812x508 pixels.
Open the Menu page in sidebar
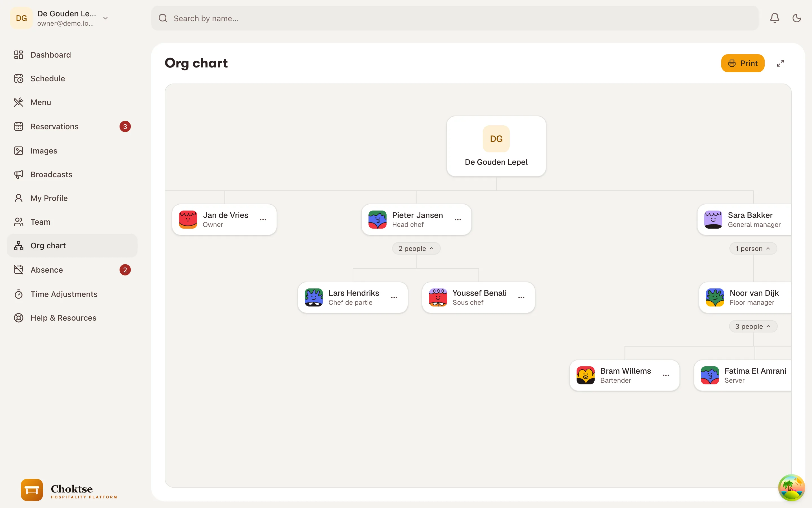click(x=72, y=102)
